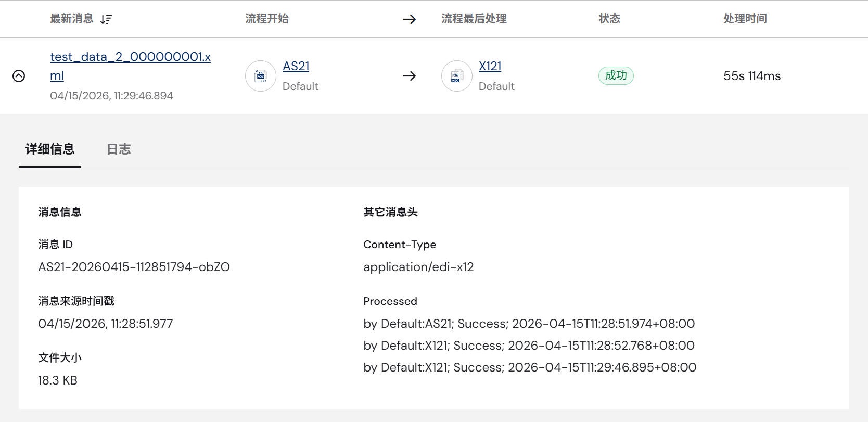Open test_data_2_000000001.xml file link
This screenshot has height=422, width=868.
point(130,66)
